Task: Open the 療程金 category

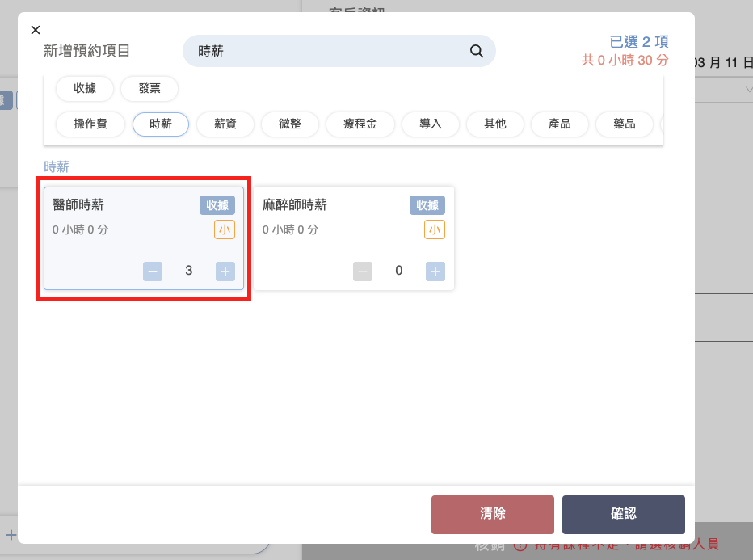Action: (x=360, y=124)
